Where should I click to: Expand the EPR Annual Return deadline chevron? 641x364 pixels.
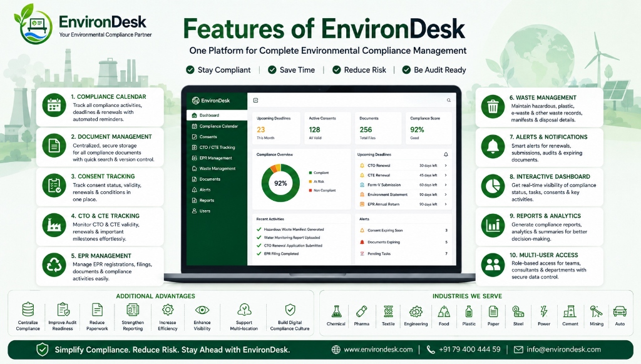point(446,205)
